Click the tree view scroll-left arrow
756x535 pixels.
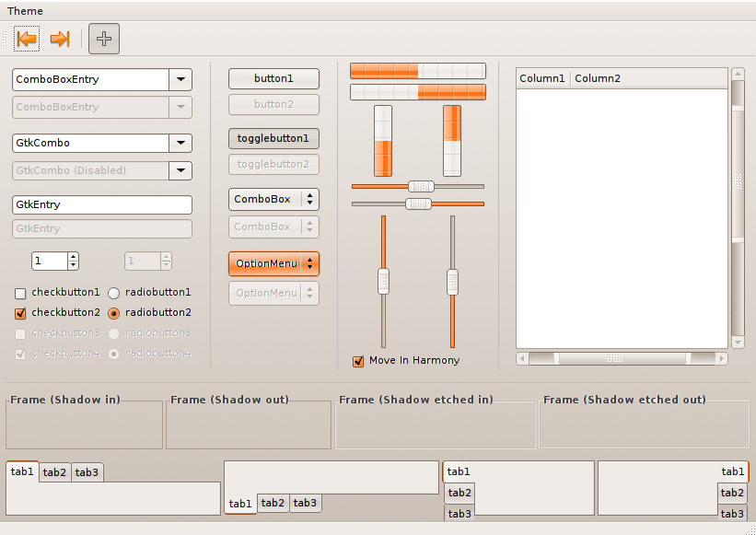click(x=522, y=358)
